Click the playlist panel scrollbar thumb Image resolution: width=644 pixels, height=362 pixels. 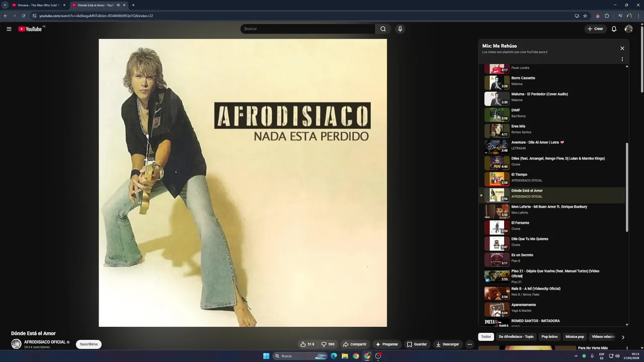click(x=627, y=187)
